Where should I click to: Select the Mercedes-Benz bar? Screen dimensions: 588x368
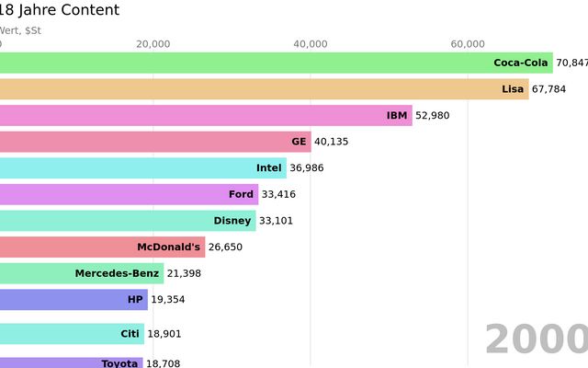82,273
